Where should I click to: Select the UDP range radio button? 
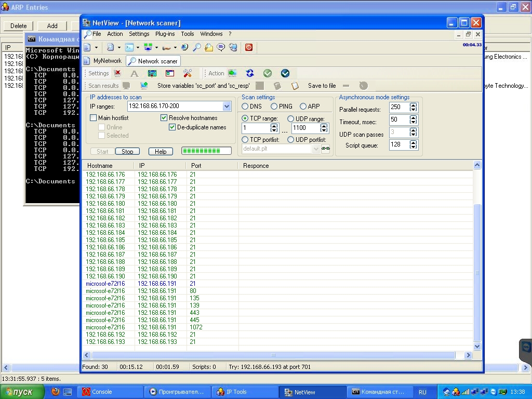point(290,119)
